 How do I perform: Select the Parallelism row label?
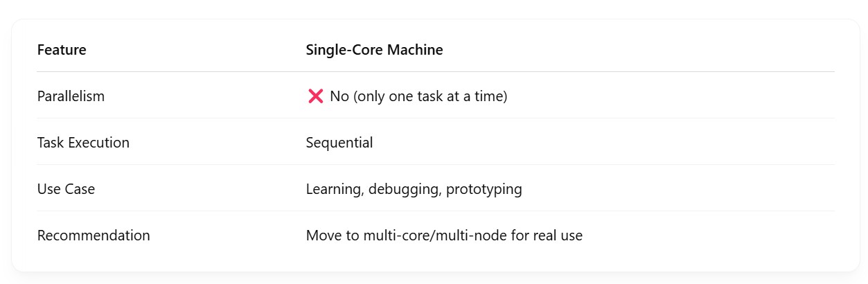pos(71,96)
